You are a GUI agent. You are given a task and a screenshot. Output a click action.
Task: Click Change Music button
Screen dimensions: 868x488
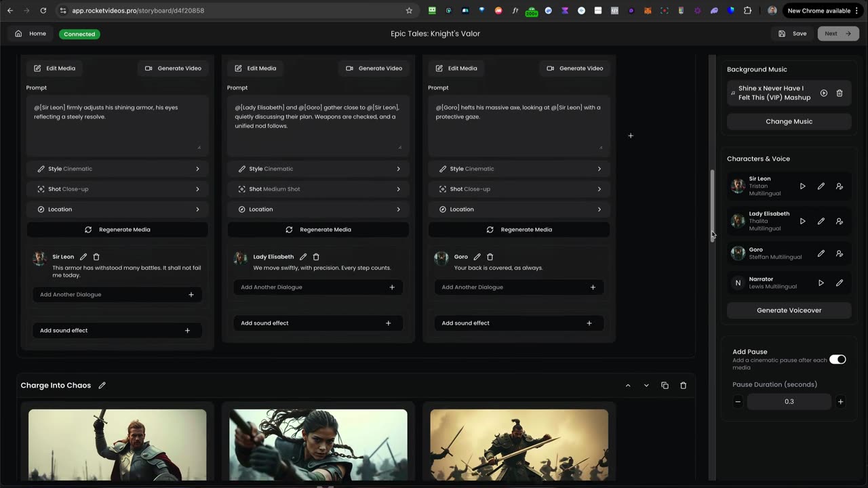pos(789,121)
